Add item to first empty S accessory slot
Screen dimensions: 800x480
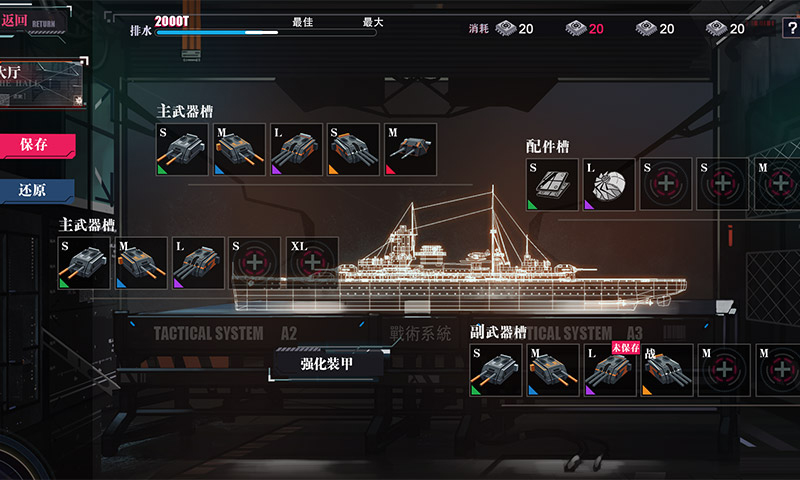coord(666,184)
